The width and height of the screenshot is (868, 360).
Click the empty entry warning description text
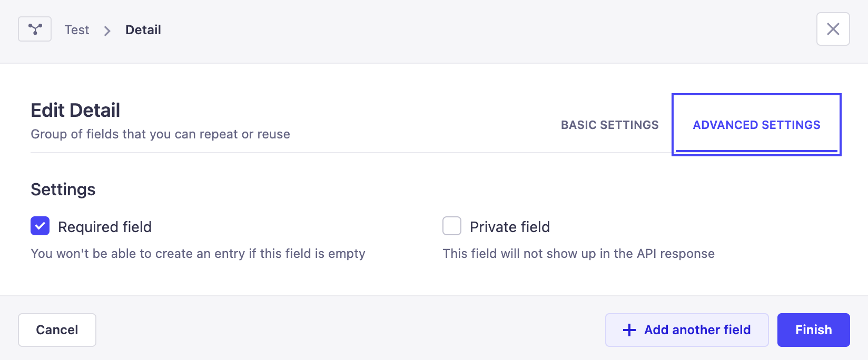click(x=198, y=253)
